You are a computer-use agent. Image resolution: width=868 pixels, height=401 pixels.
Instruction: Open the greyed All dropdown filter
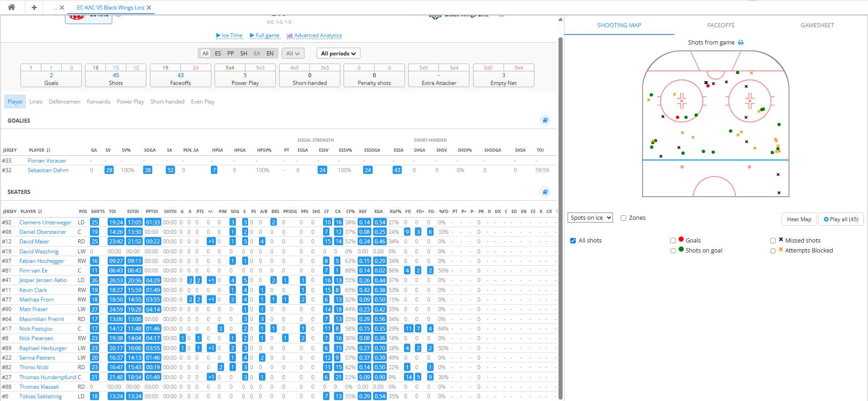293,54
